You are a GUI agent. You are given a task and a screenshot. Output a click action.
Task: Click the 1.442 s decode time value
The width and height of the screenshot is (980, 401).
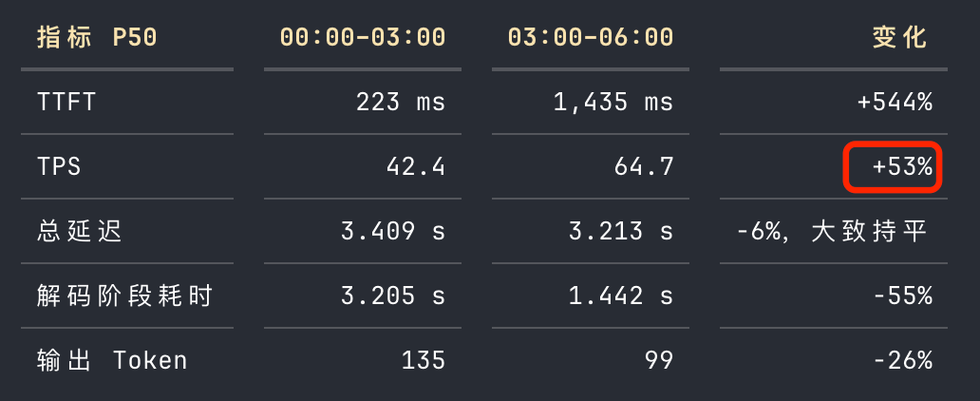tap(621, 296)
